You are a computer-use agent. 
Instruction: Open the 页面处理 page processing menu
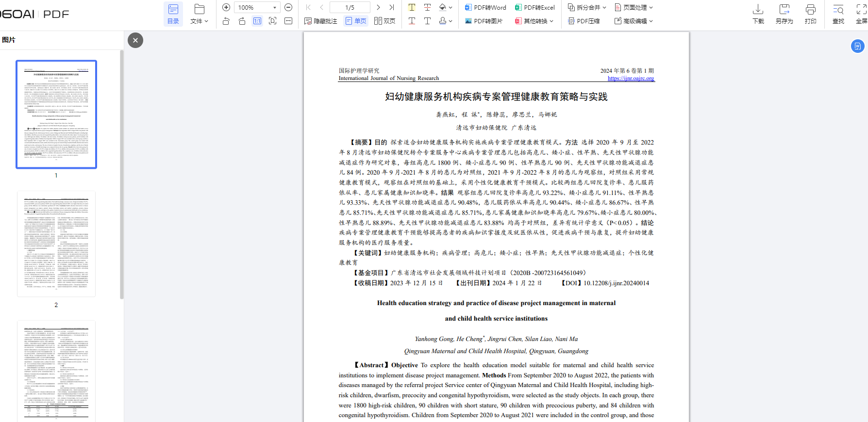[634, 7]
